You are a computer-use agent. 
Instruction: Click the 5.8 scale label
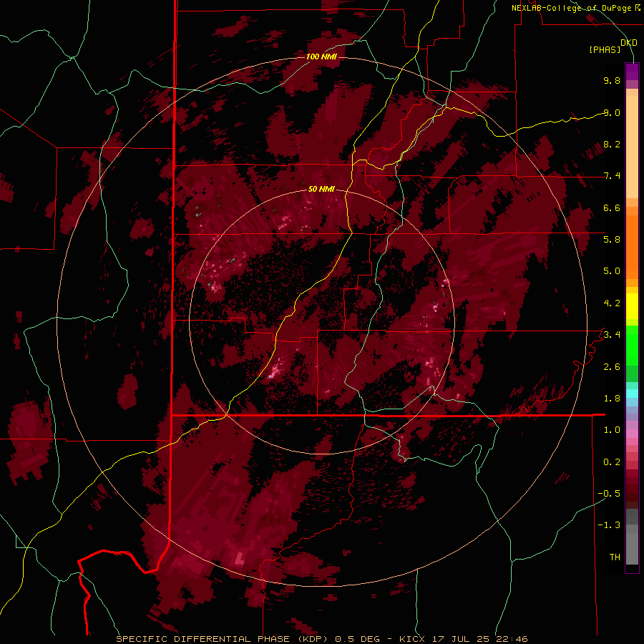tap(612, 240)
